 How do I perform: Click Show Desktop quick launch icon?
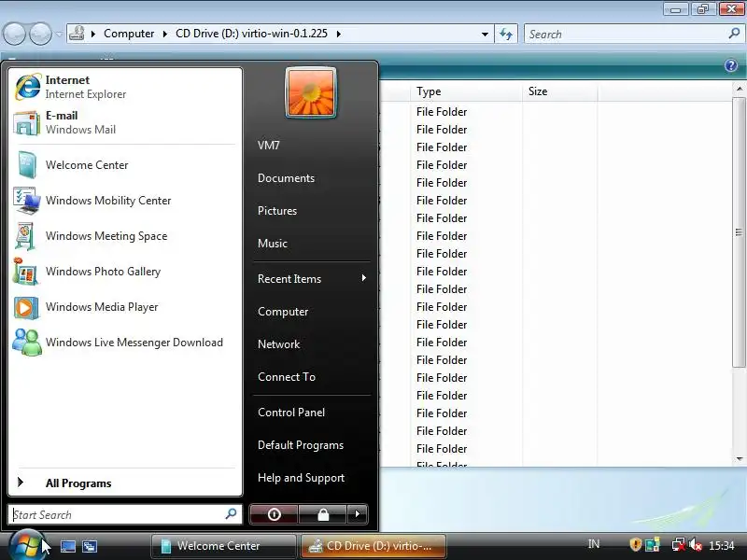[67, 546]
